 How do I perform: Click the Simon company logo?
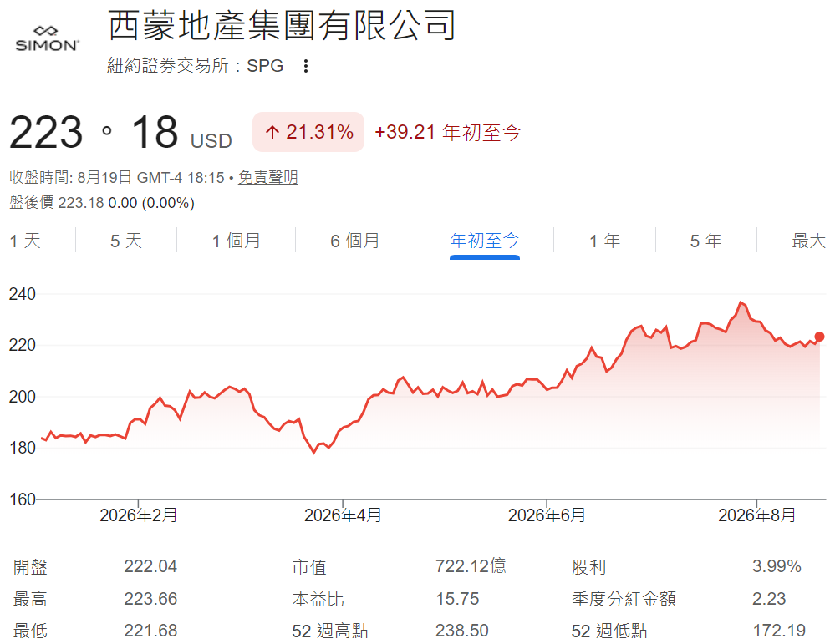[47, 38]
